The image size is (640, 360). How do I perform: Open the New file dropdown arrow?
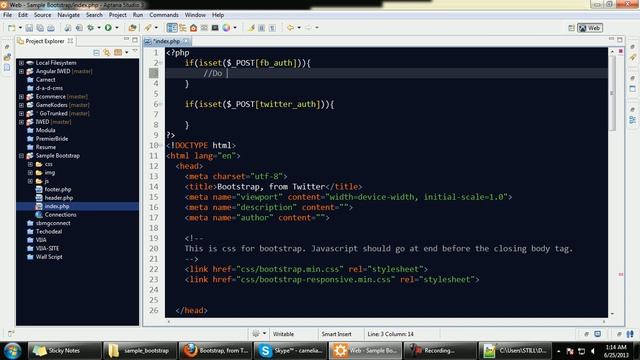[x=20, y=28]
